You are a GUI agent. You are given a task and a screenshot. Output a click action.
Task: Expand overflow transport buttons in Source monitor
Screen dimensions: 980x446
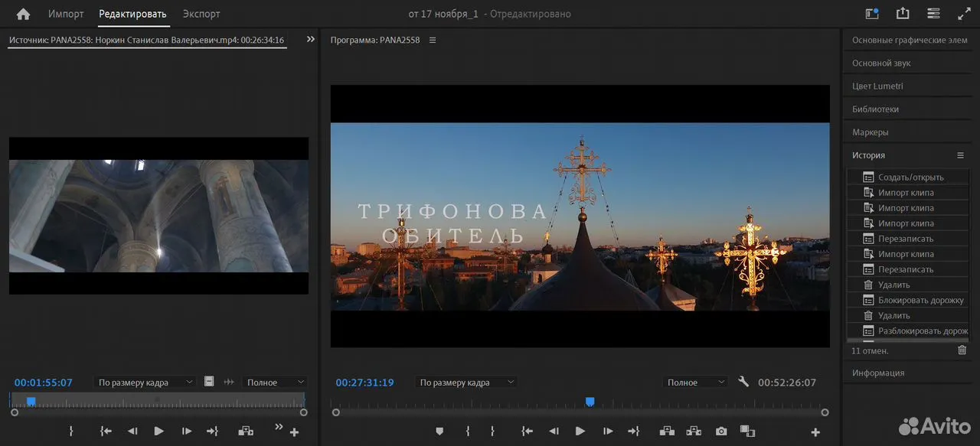[x=279, y=426]
